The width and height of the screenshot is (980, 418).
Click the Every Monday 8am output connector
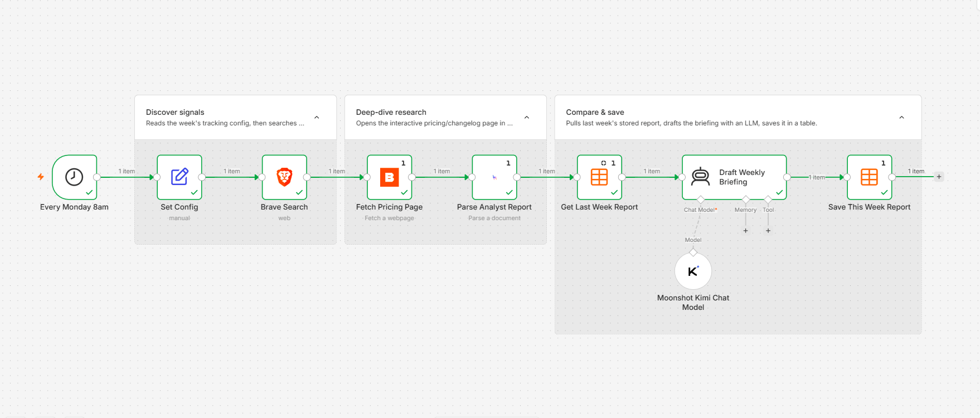click(97, 177)
